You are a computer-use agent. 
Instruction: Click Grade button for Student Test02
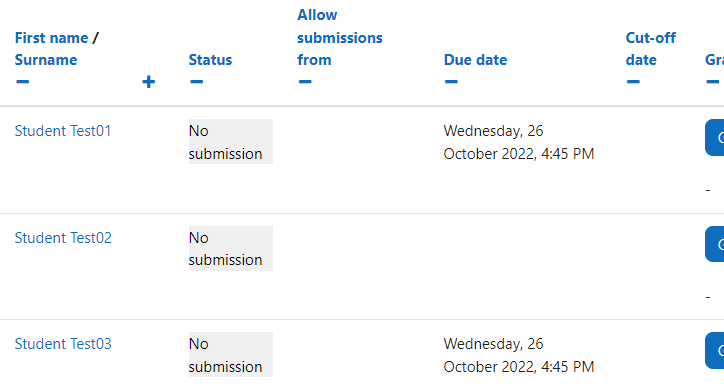click(x=715, y=244)
